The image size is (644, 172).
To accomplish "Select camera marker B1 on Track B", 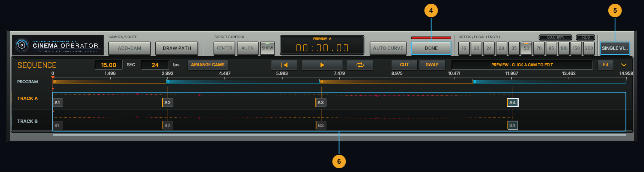I will pos(57,126).
